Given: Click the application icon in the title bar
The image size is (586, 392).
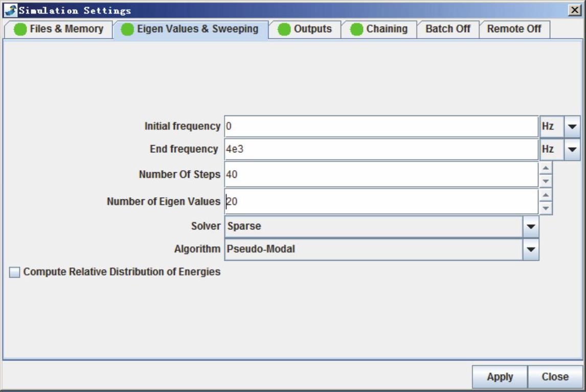Looking at the screenshot, I should [x=9, y=10].
